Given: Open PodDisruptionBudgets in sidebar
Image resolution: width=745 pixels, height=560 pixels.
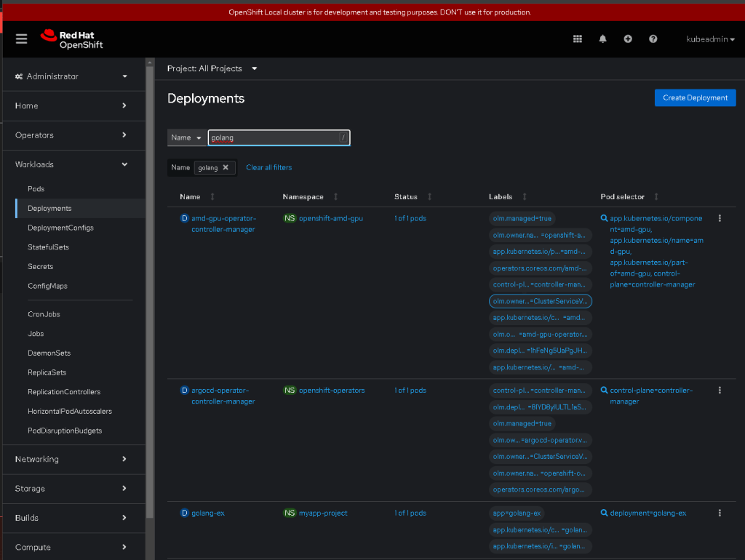Looking at the screenshot, I should 65,431.
